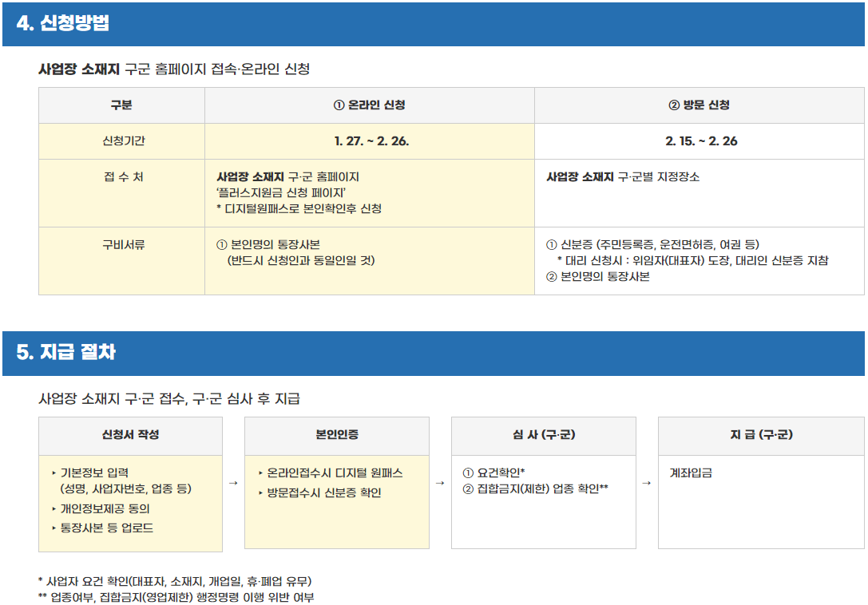Click the visit period '2. 15. ~ 2. 26'

click(701, 141)
